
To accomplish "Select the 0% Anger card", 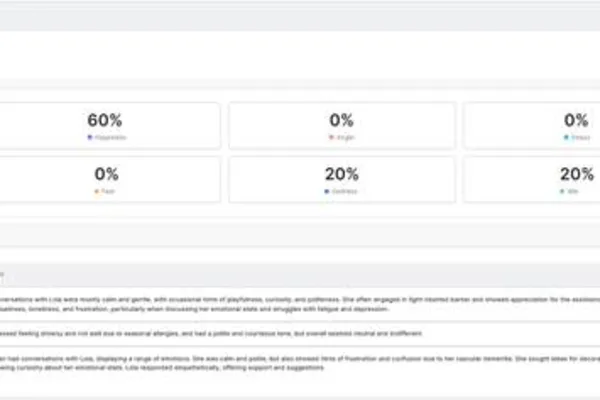I will 342,126.
